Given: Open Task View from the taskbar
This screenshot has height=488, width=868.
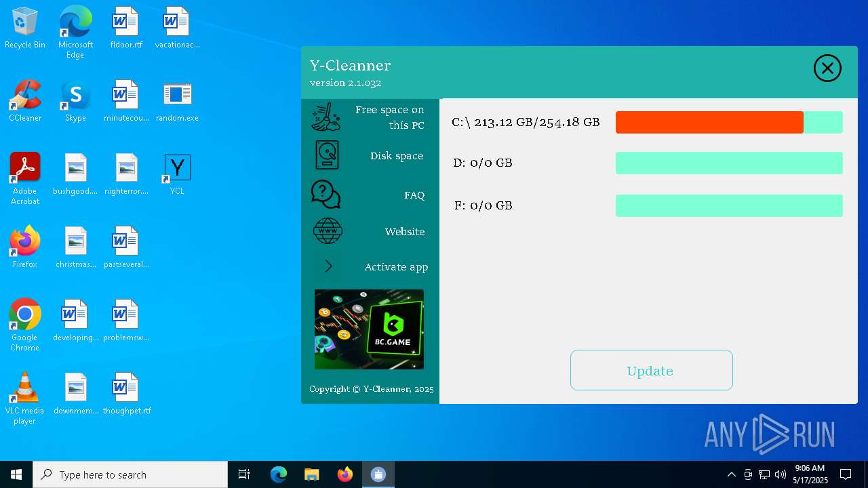Looking at the screenshot, I should [244, 474].
